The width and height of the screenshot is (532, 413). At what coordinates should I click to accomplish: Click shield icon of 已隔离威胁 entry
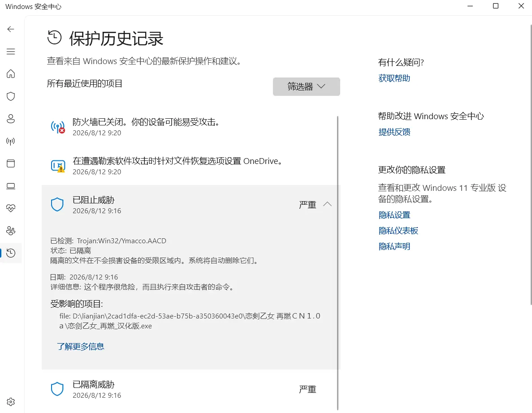point(57,389)
